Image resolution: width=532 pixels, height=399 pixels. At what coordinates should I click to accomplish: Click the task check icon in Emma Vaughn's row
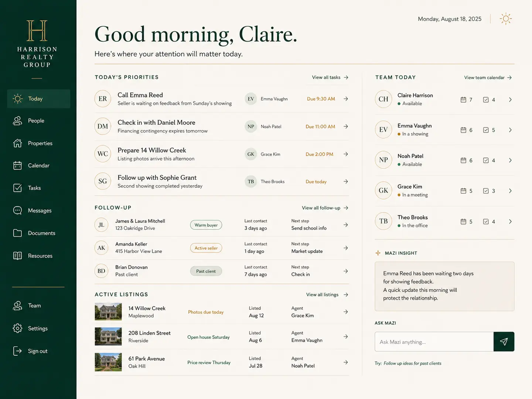(486, 130)
